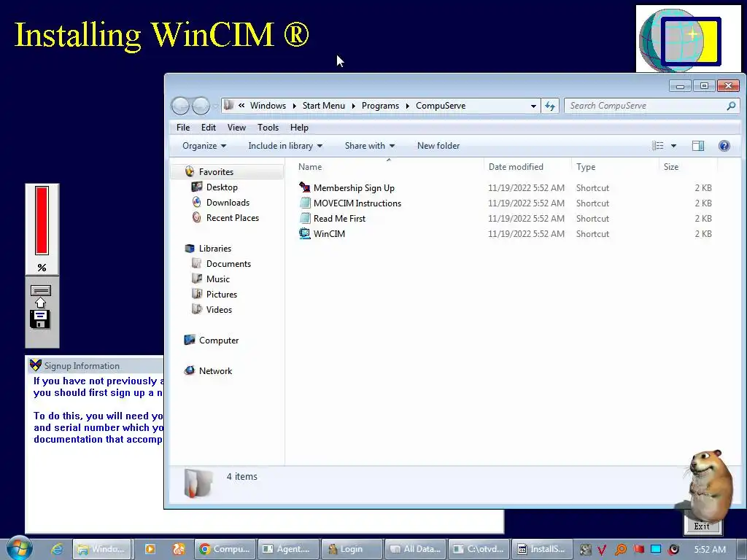Open the Videos library
Viewport: 747px width, 560px height.
tap(219, 309)
